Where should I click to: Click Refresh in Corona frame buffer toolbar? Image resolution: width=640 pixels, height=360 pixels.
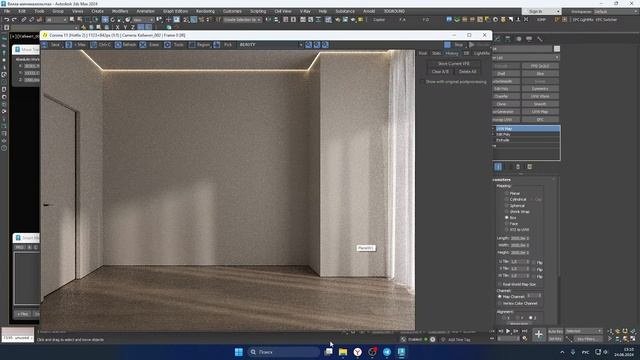(x=125, y=45)
